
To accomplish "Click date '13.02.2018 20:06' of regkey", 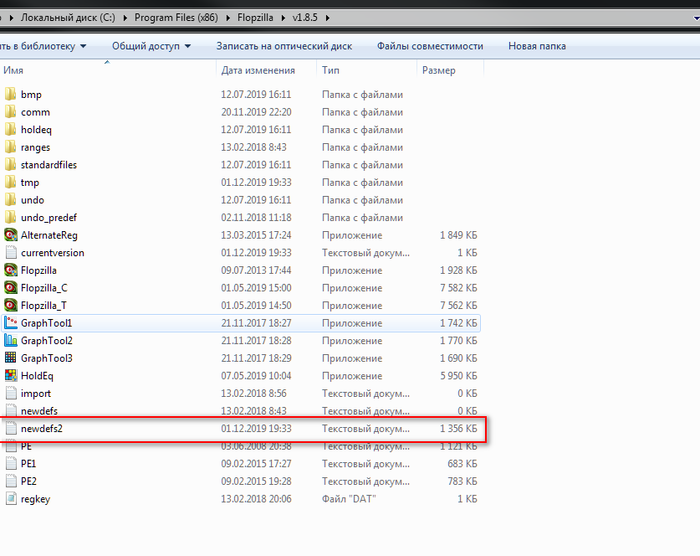I will (x=256, y=498).
